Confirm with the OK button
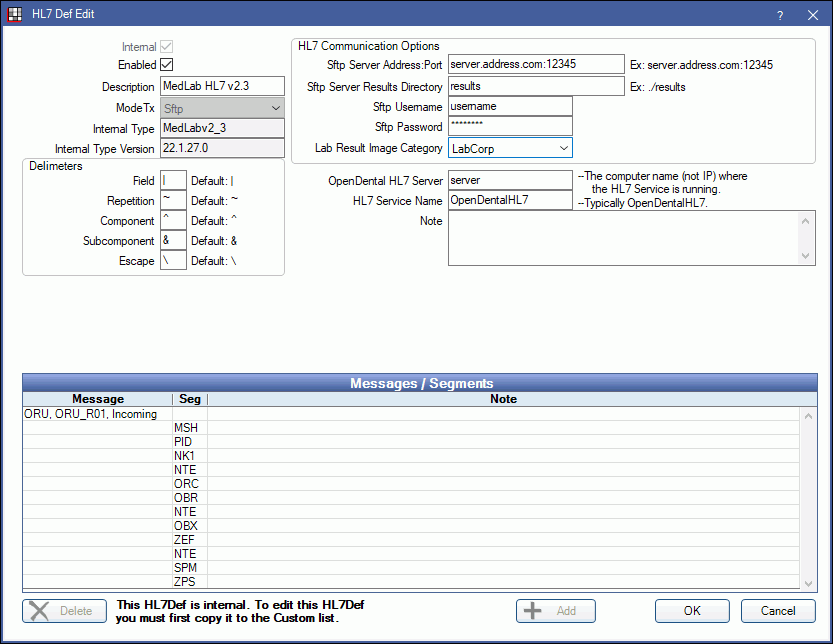The image size is (833, 644). click(x=692, y=611)
